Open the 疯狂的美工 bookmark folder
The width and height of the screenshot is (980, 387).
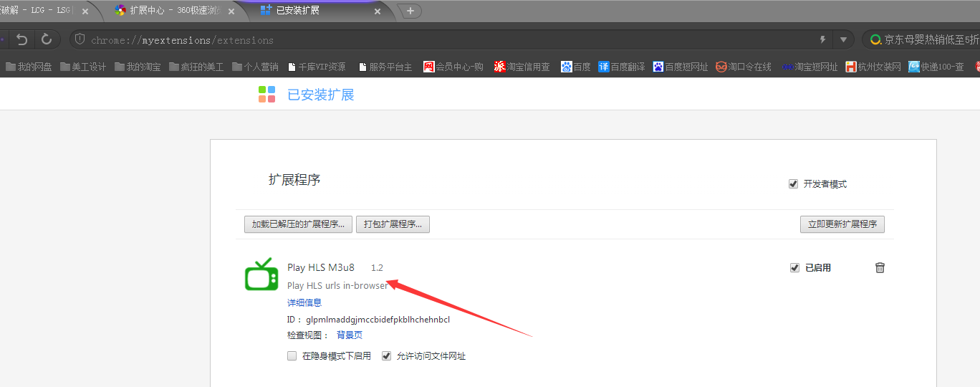click(x=196, y=67)
